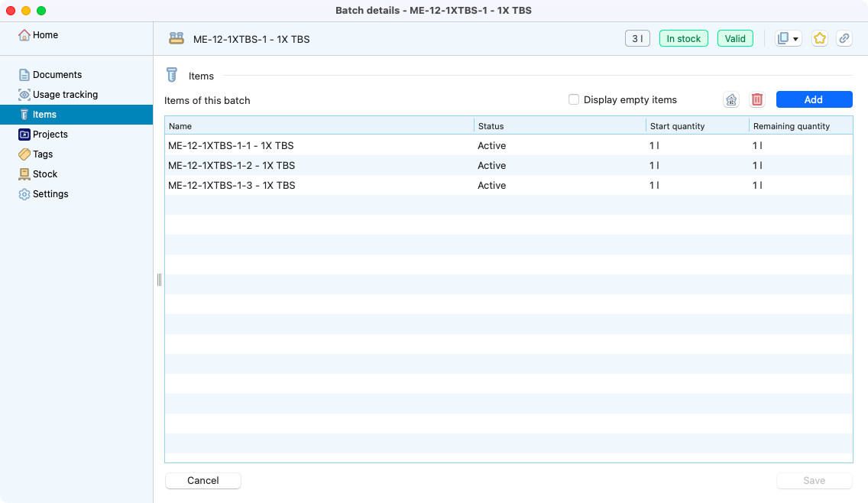Open the Usage tracking section
The image size is (868, 503).
(x=65, y=95)
